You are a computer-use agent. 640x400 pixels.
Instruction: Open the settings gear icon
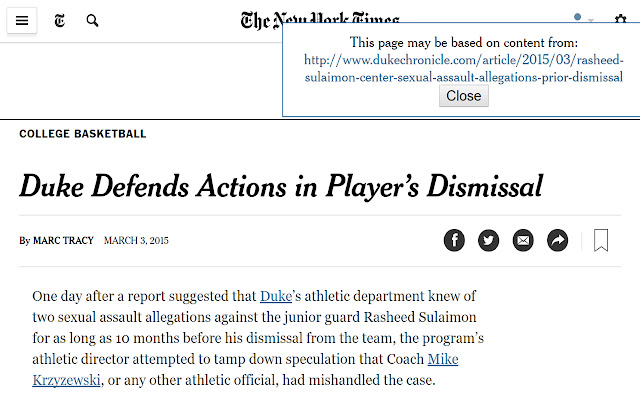click(x=620, y=19)
